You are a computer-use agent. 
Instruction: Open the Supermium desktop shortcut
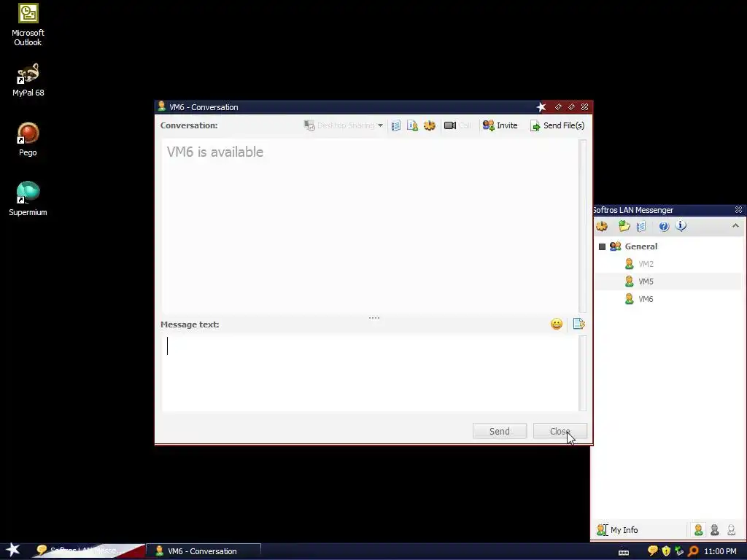[28, 199]
